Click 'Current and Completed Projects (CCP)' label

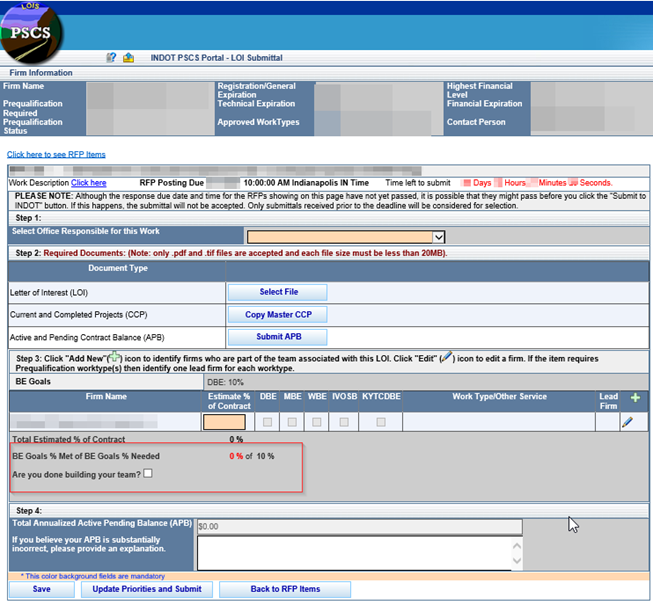coord(79,315)
